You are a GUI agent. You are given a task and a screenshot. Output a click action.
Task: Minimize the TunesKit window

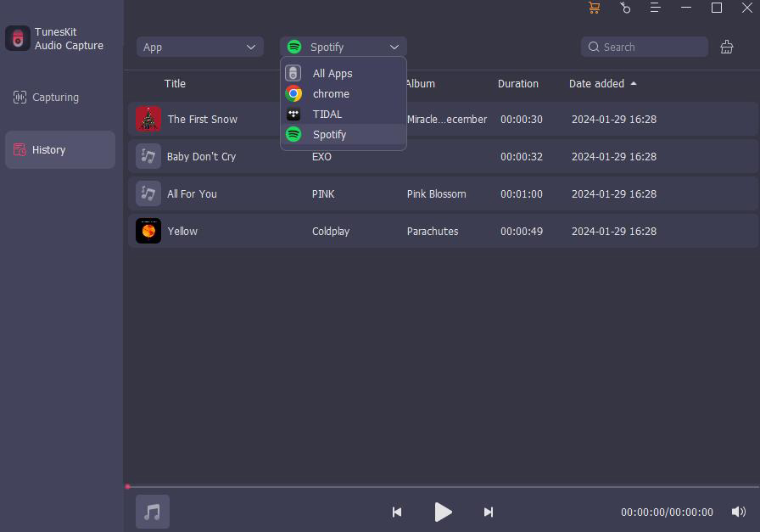[x=686, y=8]
